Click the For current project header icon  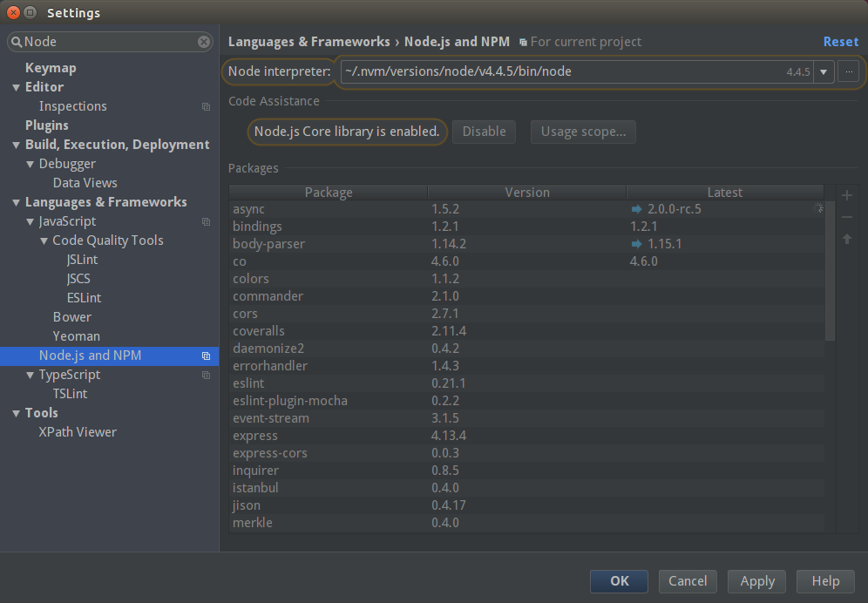point(523,42)
